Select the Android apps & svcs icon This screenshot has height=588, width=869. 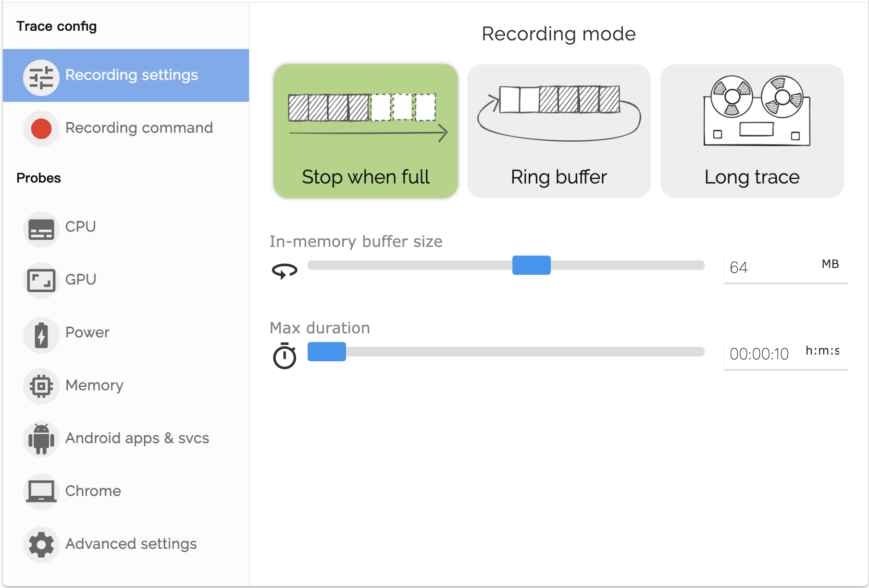[41, 439]
